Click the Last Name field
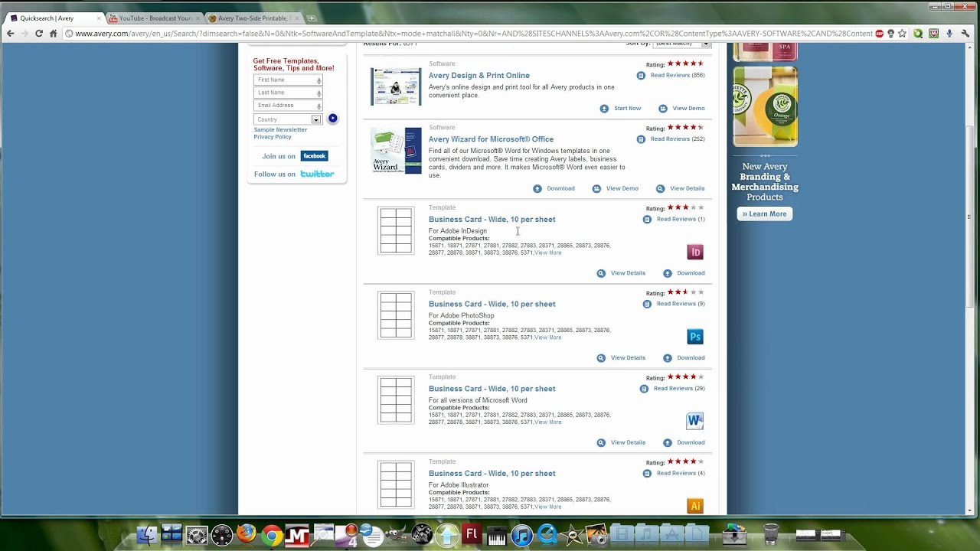 pos(288,93)
